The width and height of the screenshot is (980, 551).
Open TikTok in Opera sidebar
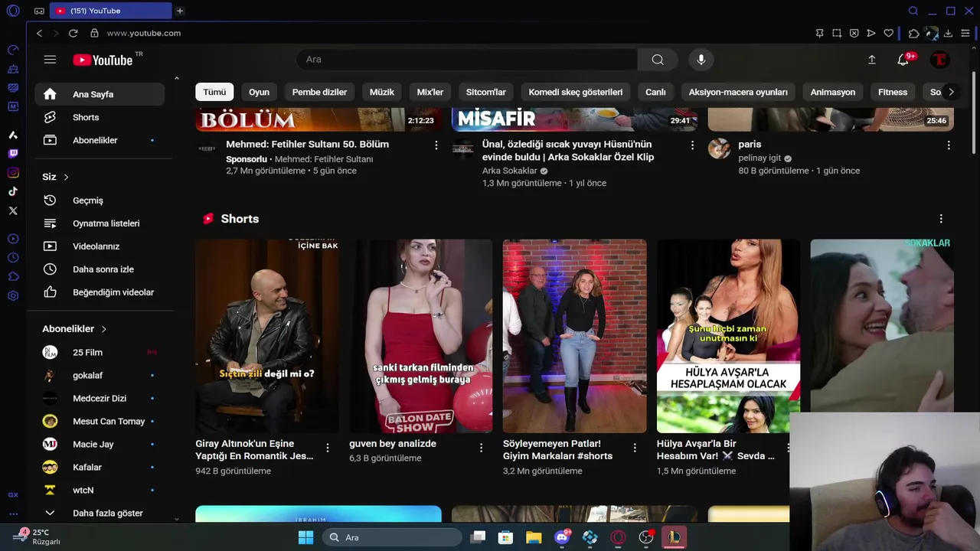click(x=13, y=191)
